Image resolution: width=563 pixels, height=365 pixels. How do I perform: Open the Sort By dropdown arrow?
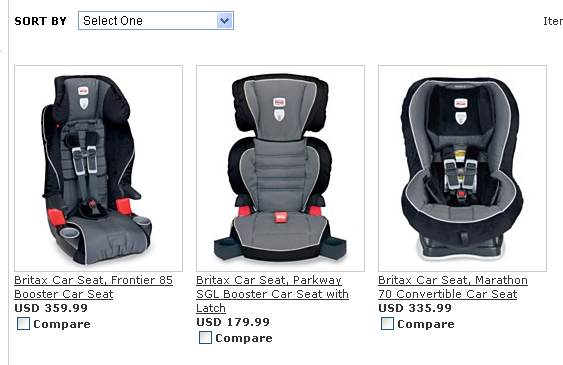coord(225,20)
